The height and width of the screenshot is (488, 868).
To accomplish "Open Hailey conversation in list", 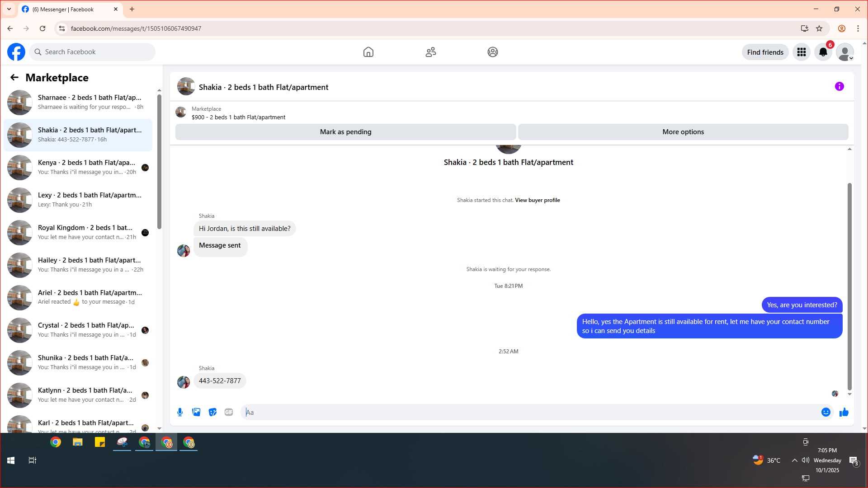I will [x=78, y=265].
